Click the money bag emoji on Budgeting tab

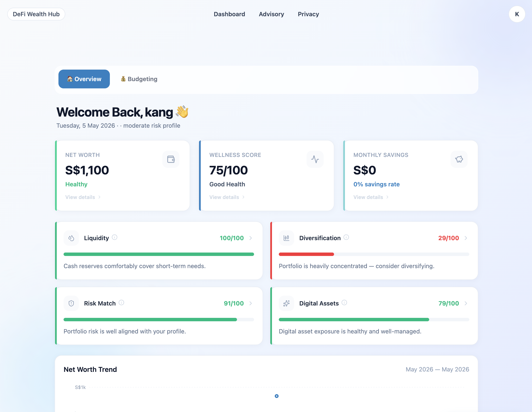pyautogui.click(x=123, y=79)
